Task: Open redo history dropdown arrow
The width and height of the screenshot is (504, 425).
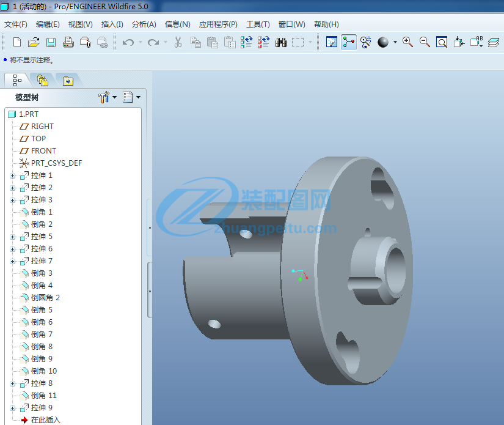Action: 166,42
